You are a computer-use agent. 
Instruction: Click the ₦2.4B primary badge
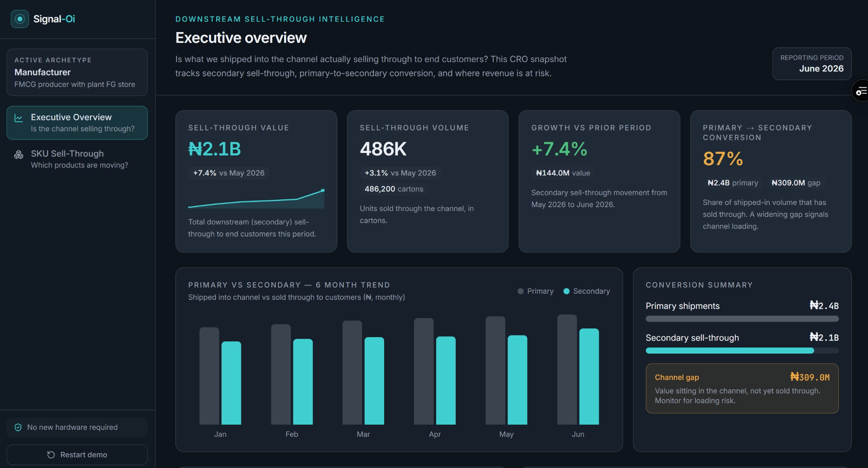733,183
